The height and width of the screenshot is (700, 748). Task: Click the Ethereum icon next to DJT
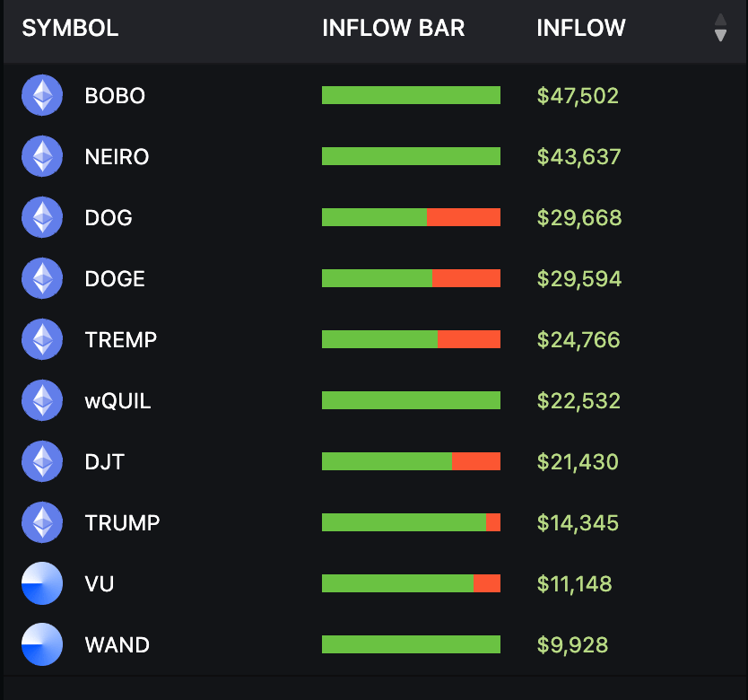(42, 461)
